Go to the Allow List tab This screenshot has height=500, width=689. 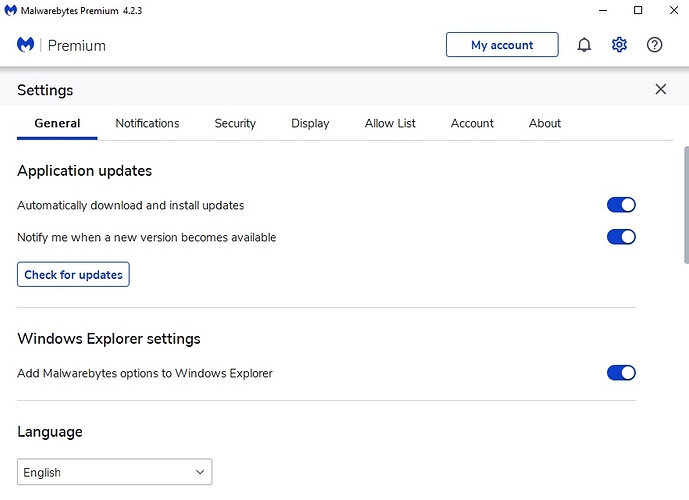tap(390, 123)
